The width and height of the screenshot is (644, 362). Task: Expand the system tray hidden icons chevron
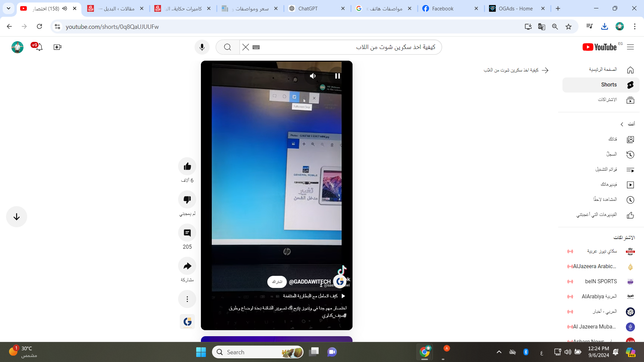(x=499, y=352)
